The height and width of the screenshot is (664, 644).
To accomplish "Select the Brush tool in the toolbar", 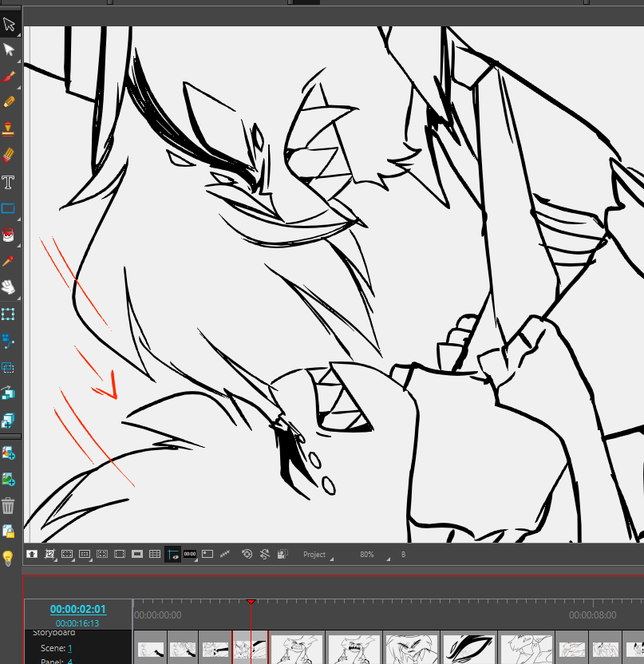I will (x=9, y=77).
